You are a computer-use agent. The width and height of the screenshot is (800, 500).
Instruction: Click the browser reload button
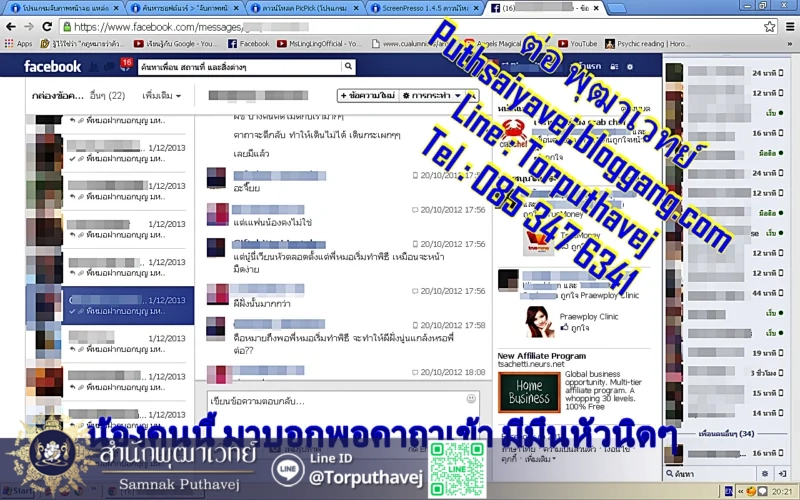coord(47,27)
